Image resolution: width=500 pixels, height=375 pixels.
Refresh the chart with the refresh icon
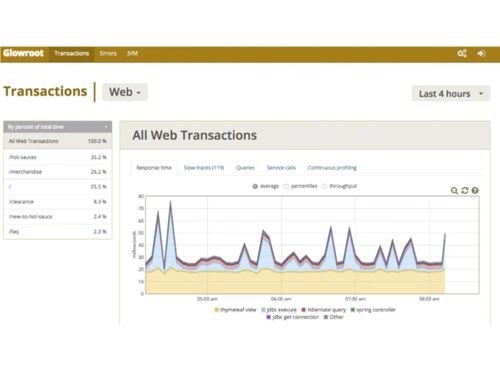[x=465, y=191]
